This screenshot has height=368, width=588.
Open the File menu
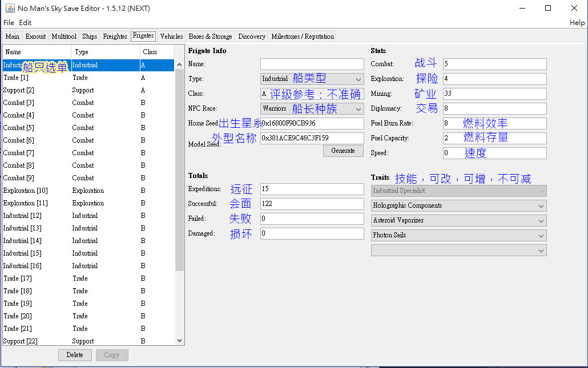click(x=9, y=23)
